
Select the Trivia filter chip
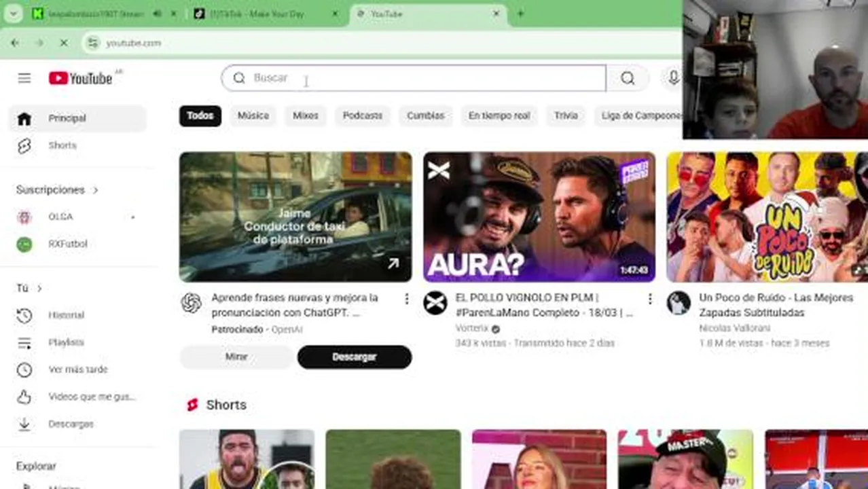566,115
